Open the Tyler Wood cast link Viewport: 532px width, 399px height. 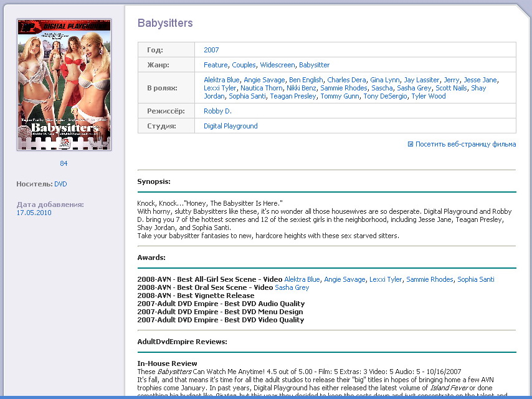click(x=429, y=96)
